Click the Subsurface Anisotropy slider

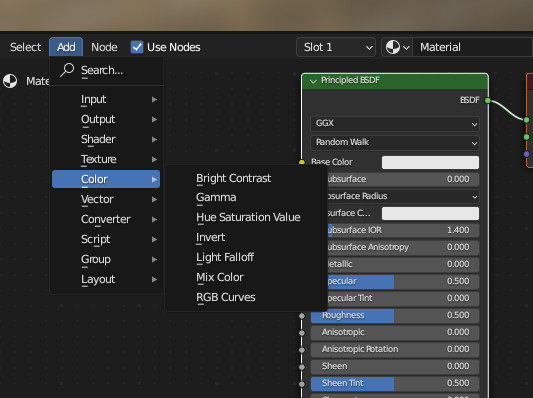click(x=403, y=247)
